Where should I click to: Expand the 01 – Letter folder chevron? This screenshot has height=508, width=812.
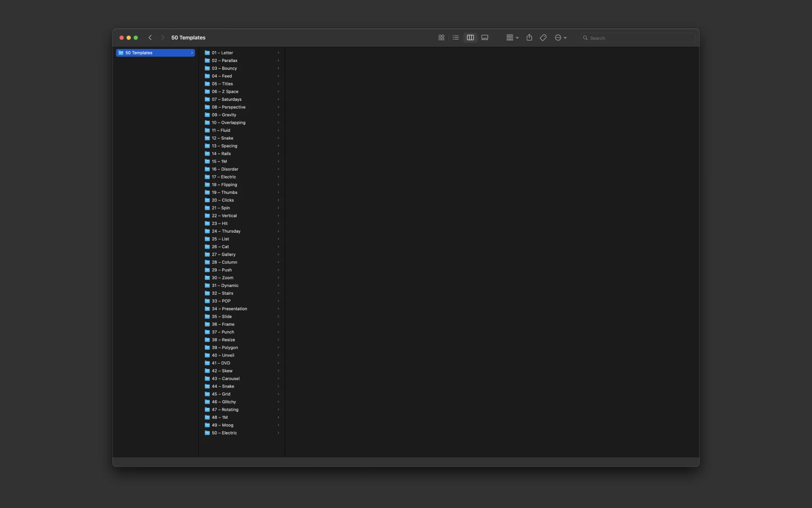point(278,53)
